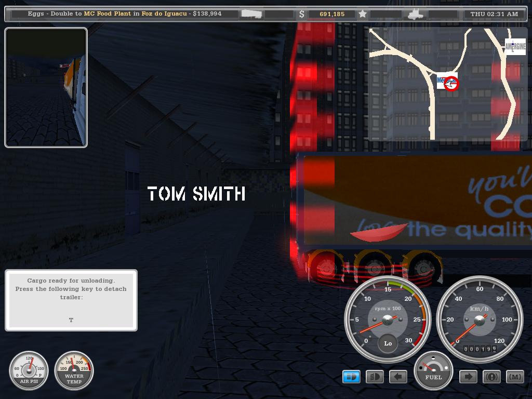Click the dollar sign money icon
The image size is (532, 399).
pyautogui.click(x=302, y=14)
